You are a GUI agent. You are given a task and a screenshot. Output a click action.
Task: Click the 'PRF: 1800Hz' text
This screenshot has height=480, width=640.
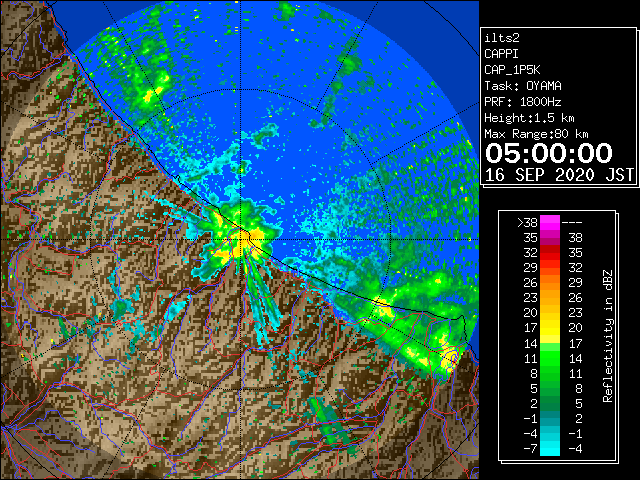point(523,102)
